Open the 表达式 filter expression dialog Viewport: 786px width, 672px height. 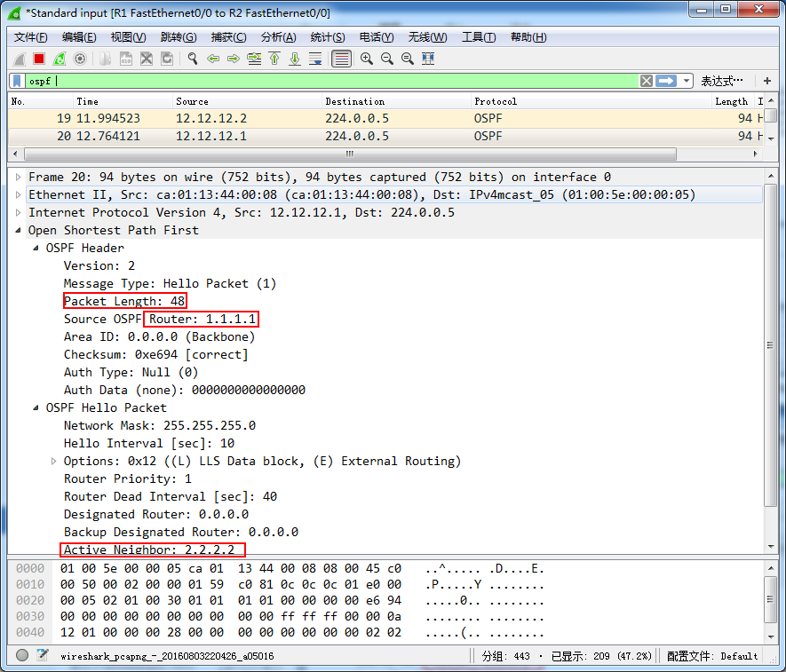click(x=721, y=81)
